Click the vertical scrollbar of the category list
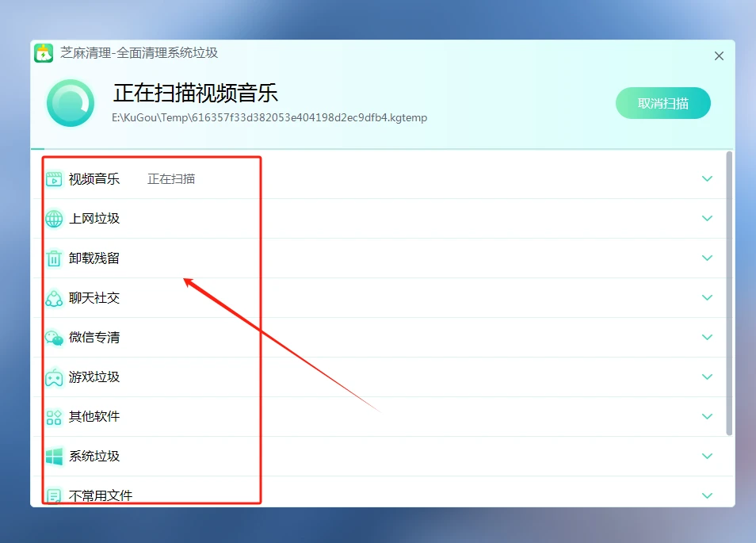 click(x=729, y=293)
